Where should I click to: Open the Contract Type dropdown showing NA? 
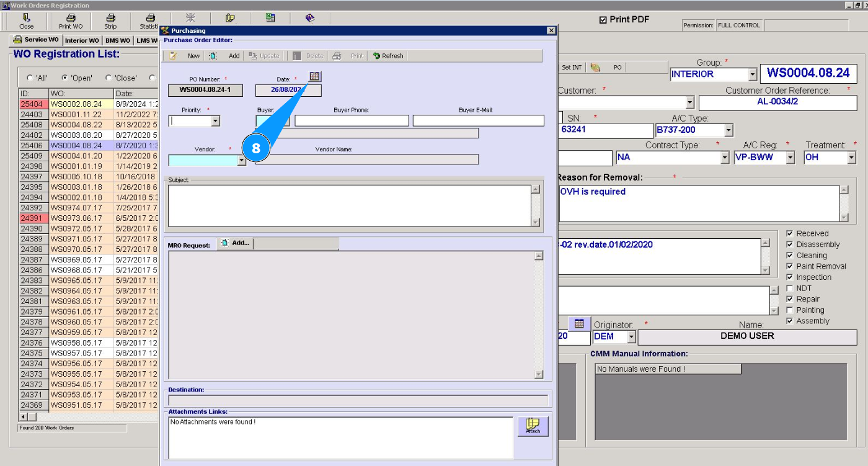[725, 158]
